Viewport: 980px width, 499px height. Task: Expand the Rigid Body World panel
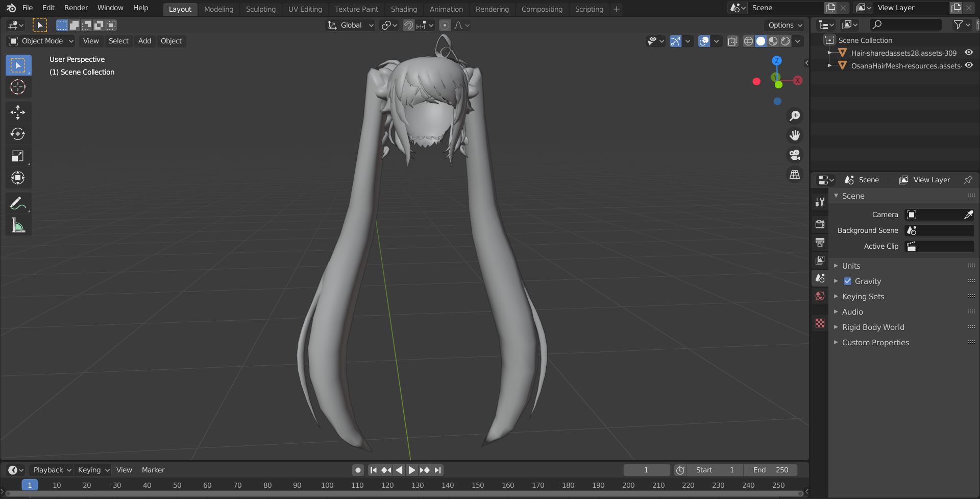(873, 327)
